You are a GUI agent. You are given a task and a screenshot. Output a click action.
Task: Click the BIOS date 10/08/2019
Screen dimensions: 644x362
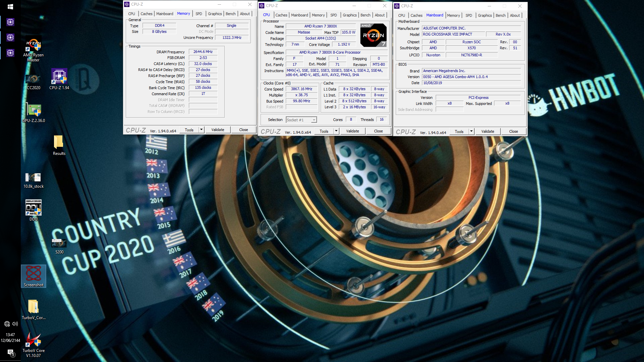point(472,83)
